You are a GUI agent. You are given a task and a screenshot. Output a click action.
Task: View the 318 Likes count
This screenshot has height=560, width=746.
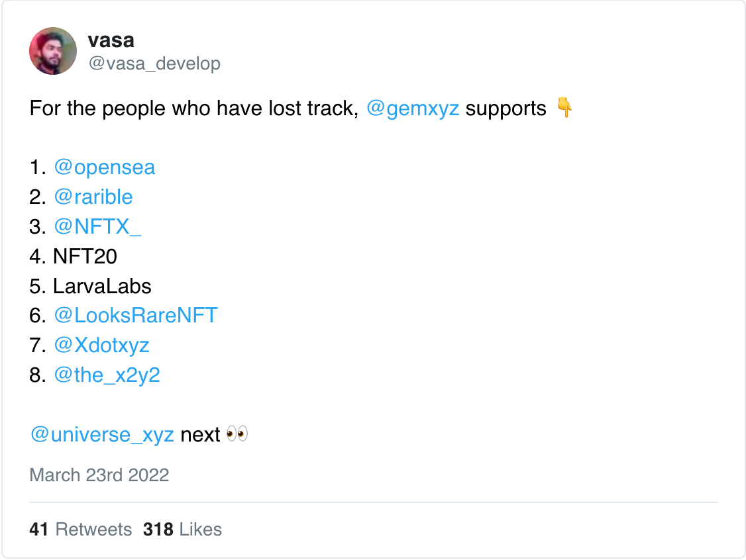pos(182,530)
